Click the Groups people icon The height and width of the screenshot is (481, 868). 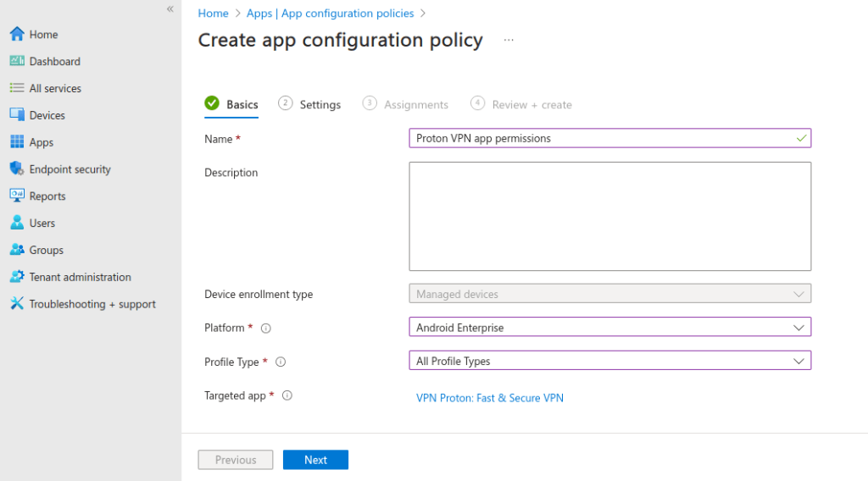17,250
